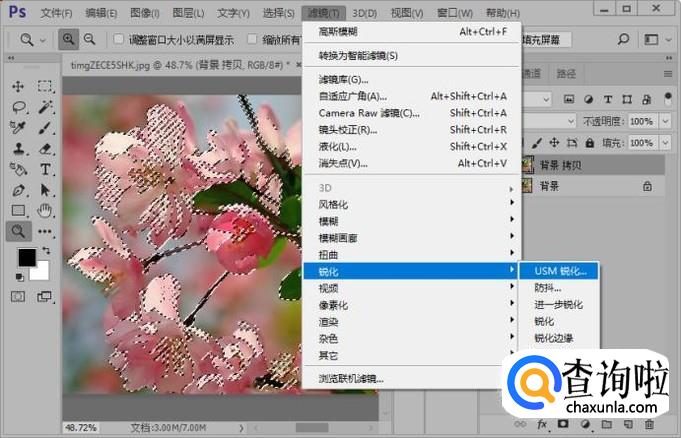Click the new group folder icon

pyautogui.click(x=607, y=424)
